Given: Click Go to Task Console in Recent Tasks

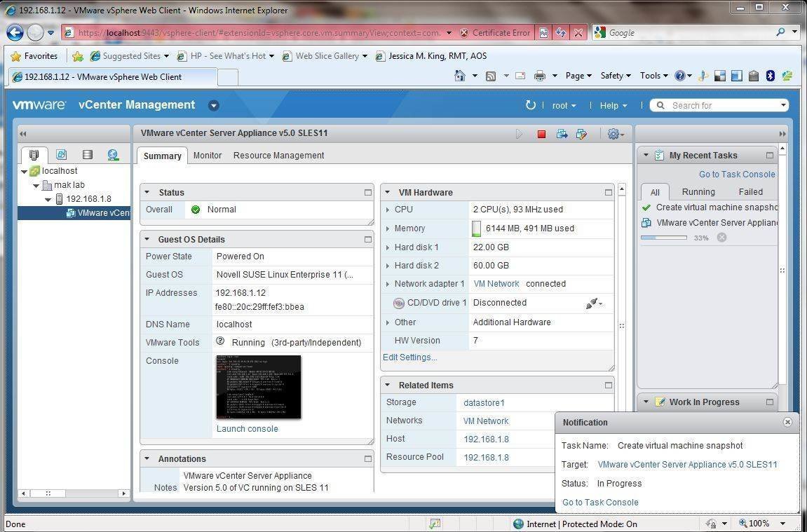Looking at the screenshot, I should point(737,175).
